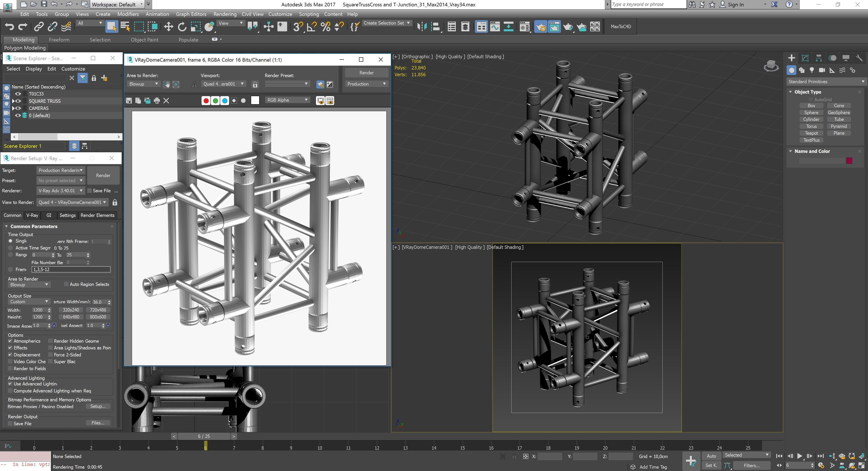Select Single time output radio button
This screenshot has height=471, width=868.
point(10,241)
